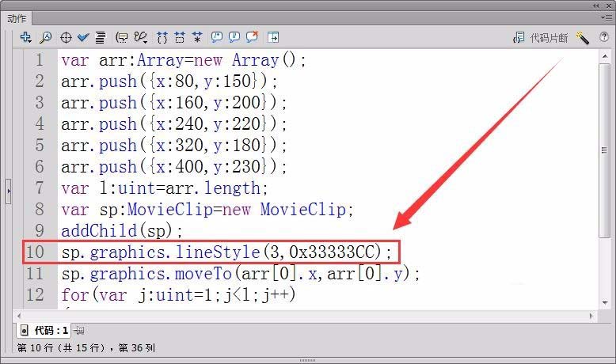Click line number 1 in the gutter
Image resolution: width=616 pixels, height=364 pixels.
point(40,60)
